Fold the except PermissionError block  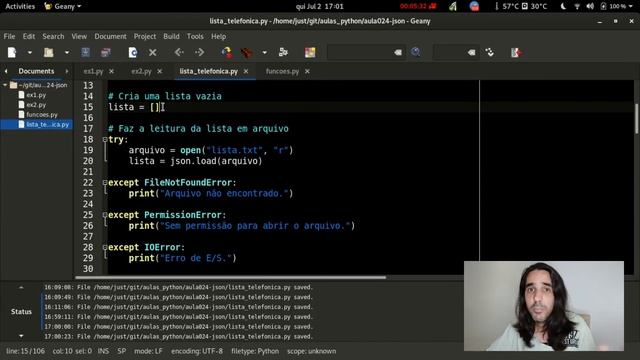coord(105,215)
